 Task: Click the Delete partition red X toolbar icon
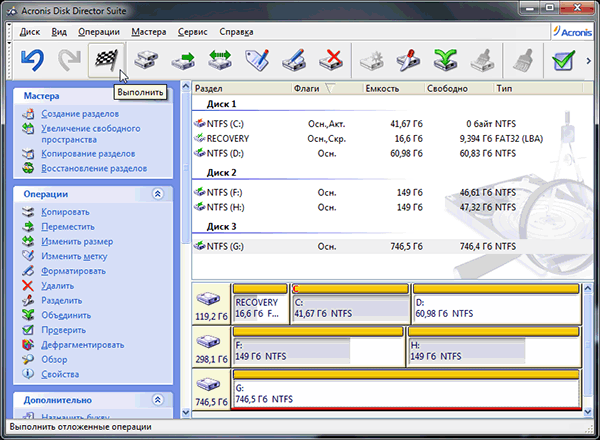click(331, 60)
